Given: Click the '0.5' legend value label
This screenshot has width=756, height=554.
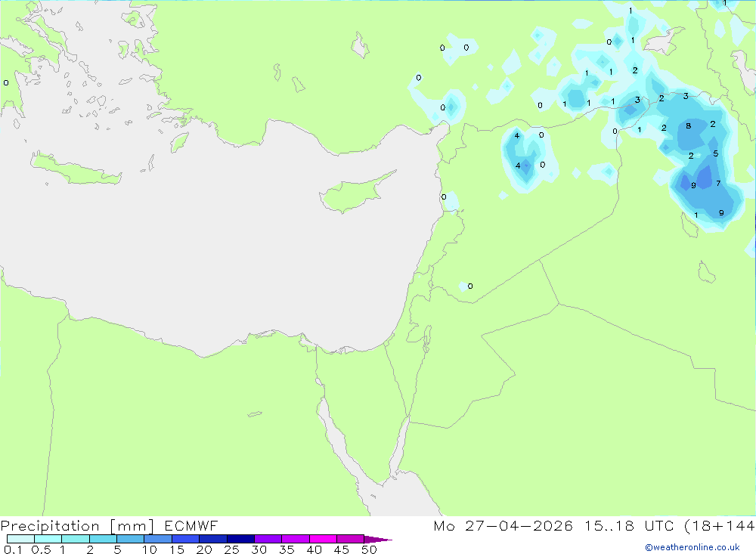Looking at the screenshot, I should coord(41,549).
